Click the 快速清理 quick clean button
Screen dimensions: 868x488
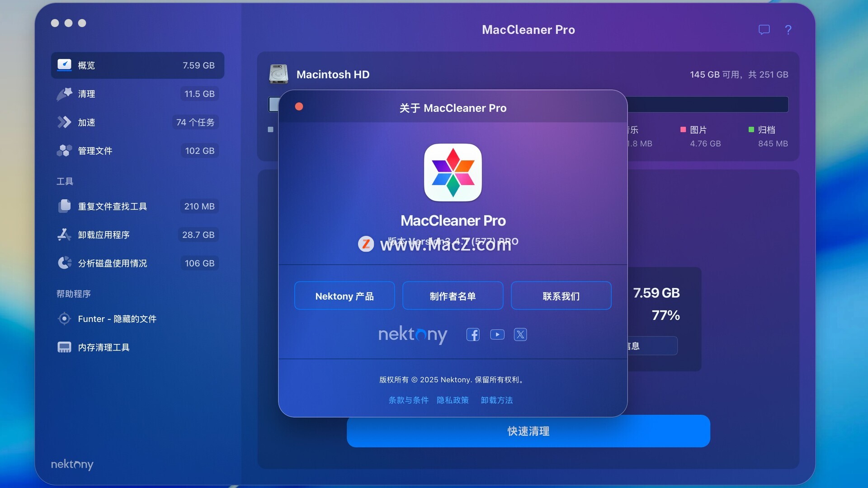tap(528, 431)
